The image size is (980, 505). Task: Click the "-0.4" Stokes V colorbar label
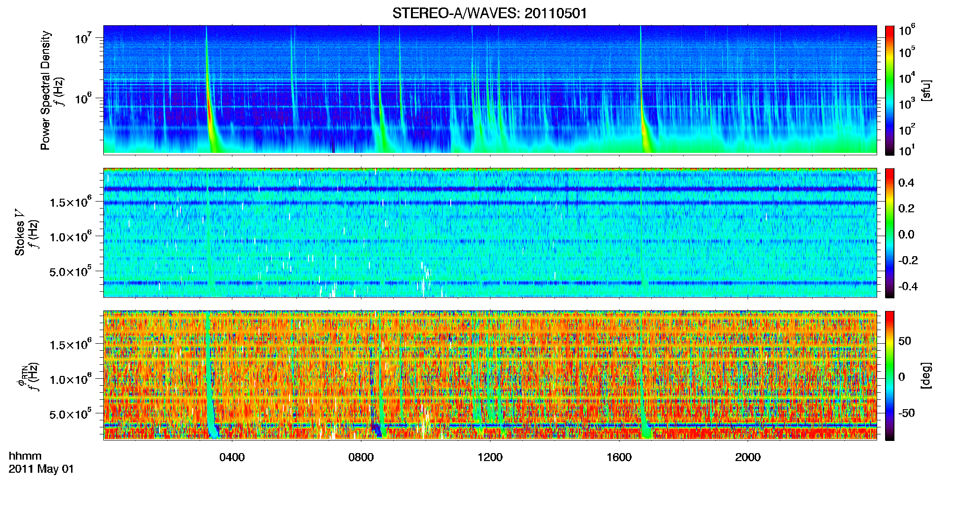click(x=908, y=287)
